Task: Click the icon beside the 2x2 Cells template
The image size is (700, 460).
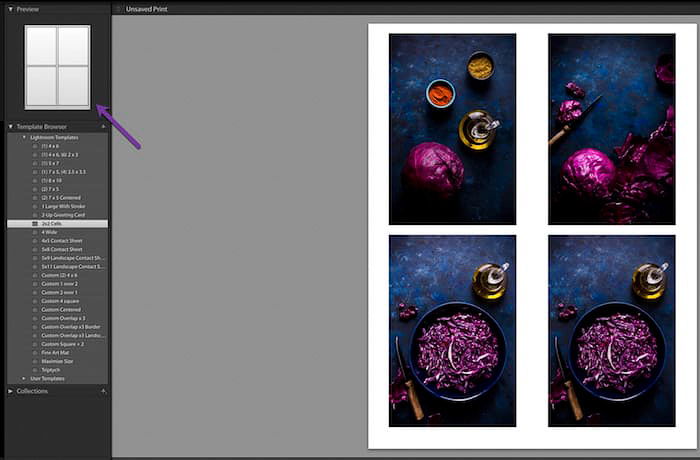Action: click(34, 223)
